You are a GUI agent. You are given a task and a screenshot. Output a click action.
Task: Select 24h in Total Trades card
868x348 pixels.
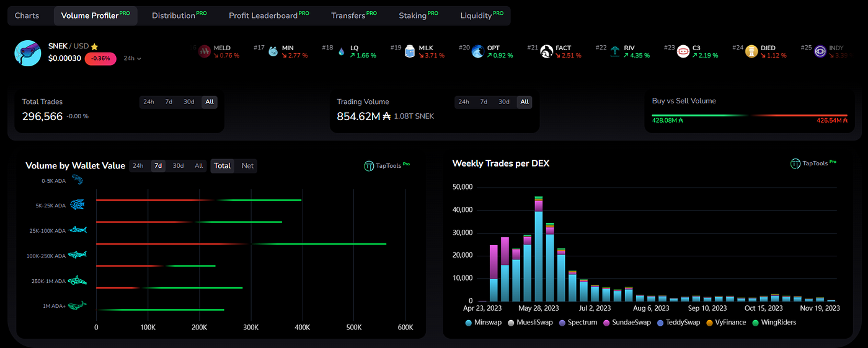pos(149,102)
